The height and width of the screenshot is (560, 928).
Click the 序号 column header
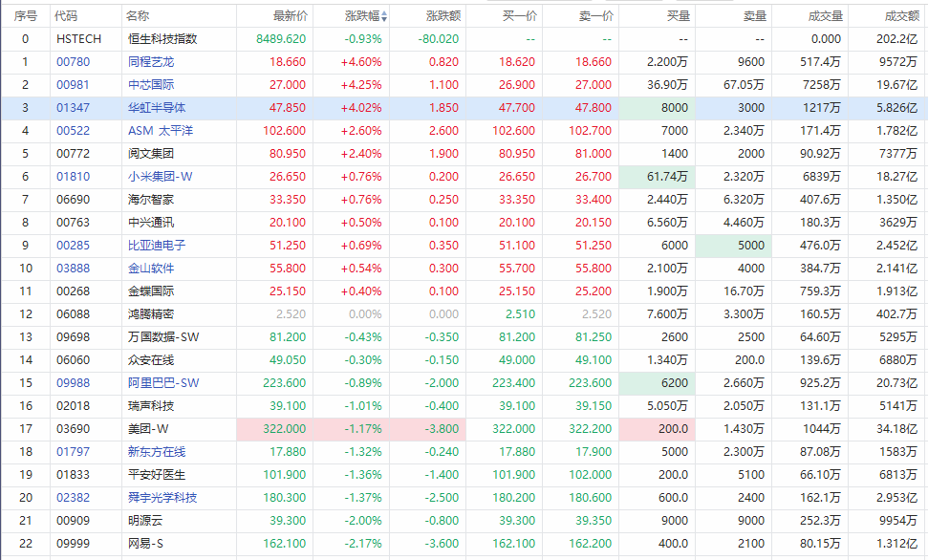click(26, 16)
